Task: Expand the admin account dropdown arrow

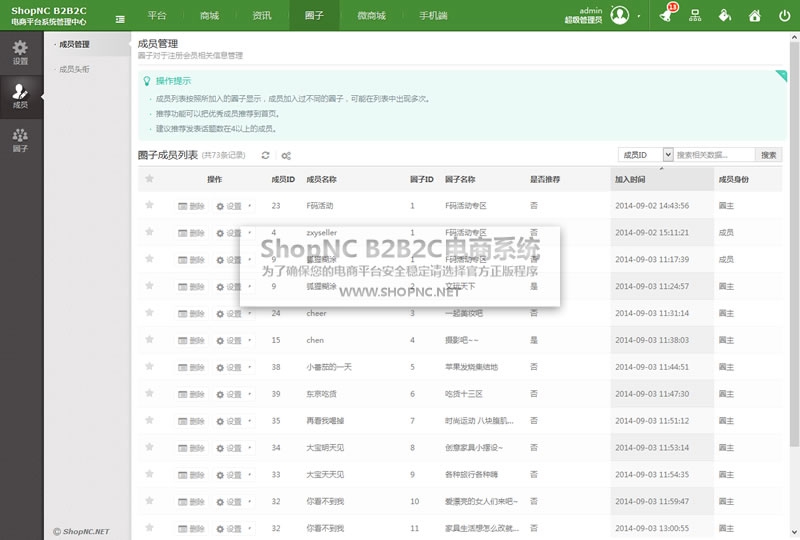Action: pos(638,16)
